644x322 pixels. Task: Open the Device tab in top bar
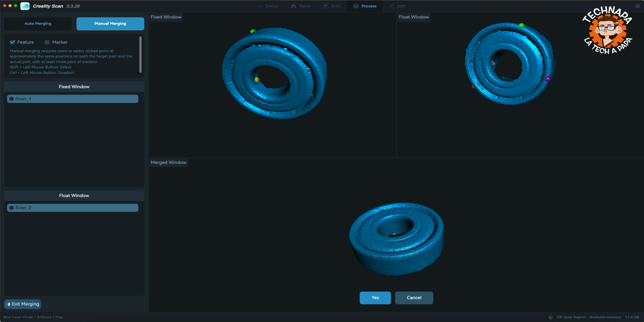point(267,6)
